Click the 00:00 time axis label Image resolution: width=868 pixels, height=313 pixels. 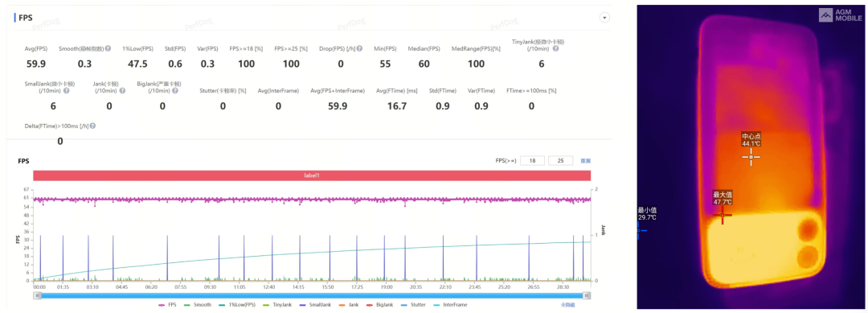coord(39,287)
